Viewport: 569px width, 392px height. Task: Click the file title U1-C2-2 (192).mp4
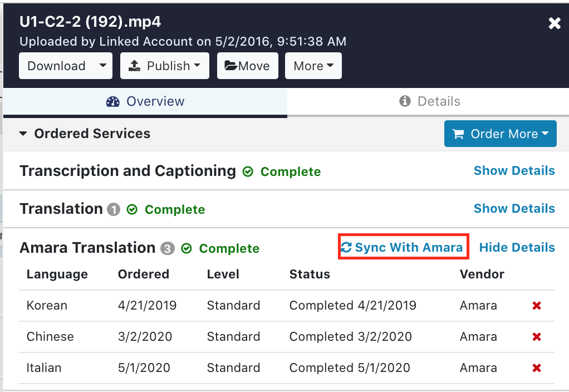90,22
